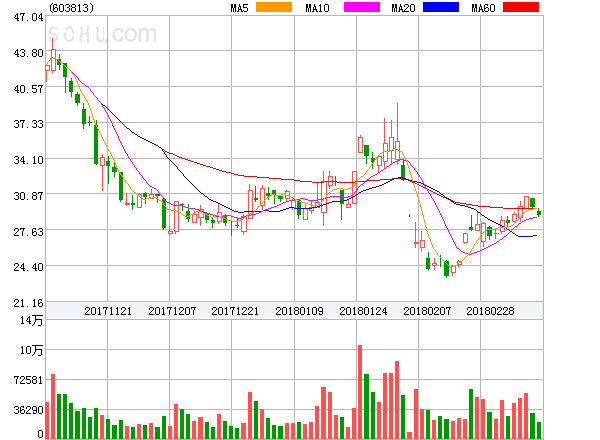Screen dimensions: 600x440
Task: Click the 20180124 date label
Action: [363, 311]
